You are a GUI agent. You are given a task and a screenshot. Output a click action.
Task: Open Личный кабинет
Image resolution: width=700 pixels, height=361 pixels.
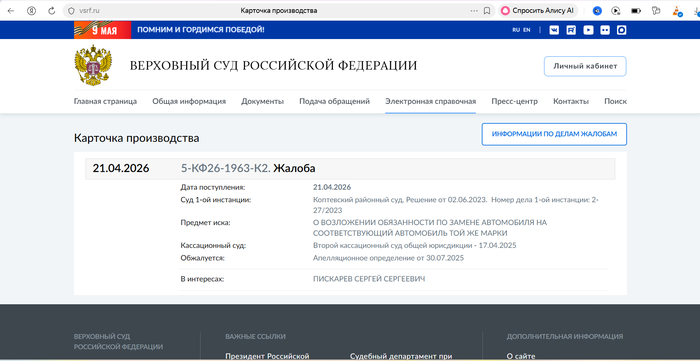[585, 66]
